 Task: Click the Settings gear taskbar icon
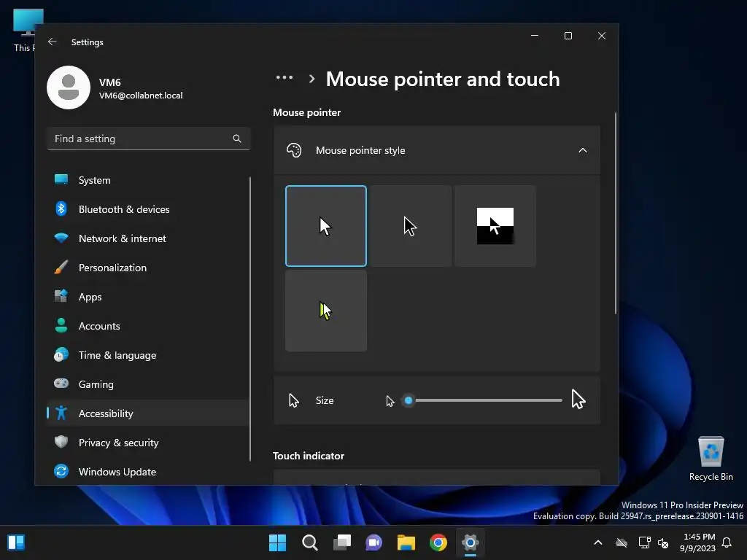[471, 542]
